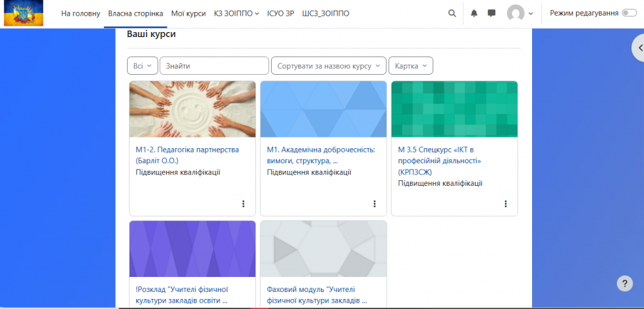Expand the right block drawer arrow
This screenshot has height=309, width=644.
638,48
